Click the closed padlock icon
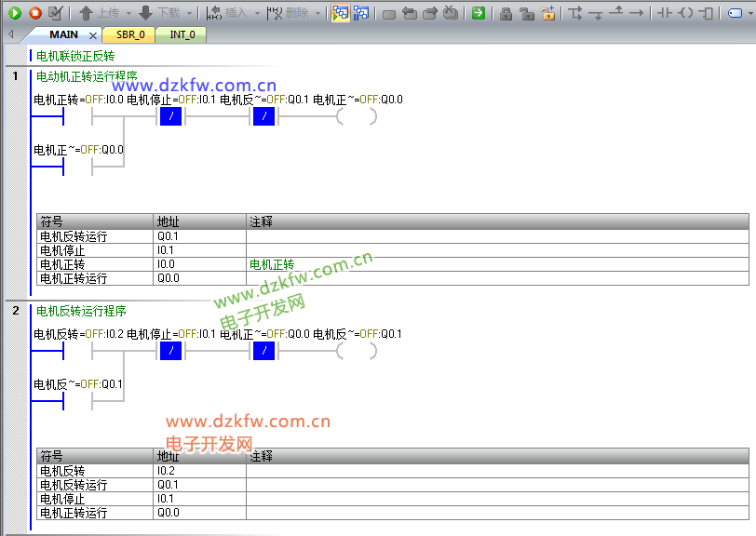 pyautogui.click(x=506, y=13)
